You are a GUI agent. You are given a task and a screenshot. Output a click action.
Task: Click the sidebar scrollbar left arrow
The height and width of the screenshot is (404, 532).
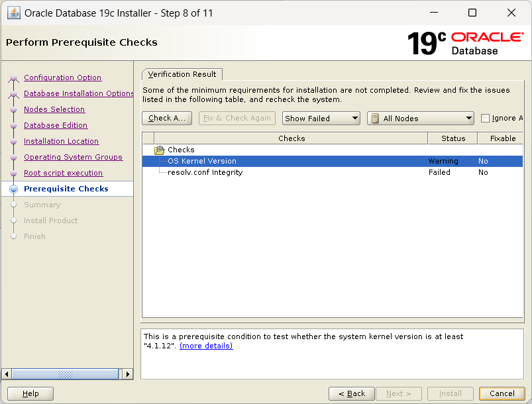click(x=7, y=374)
